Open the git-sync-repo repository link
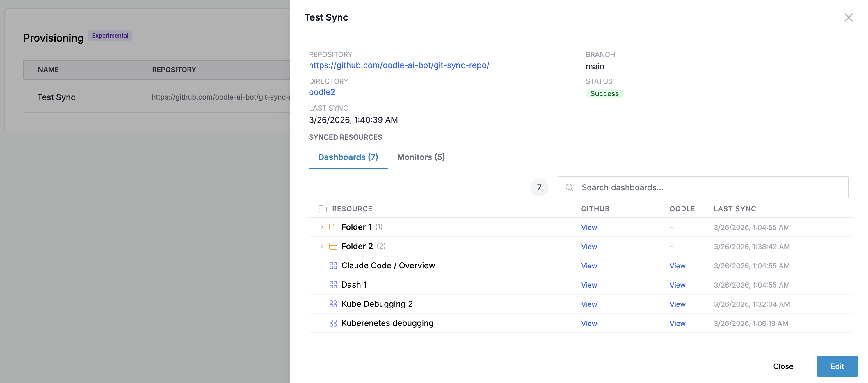The width and height of the screenshot is (868, 383). coord(399,65)
